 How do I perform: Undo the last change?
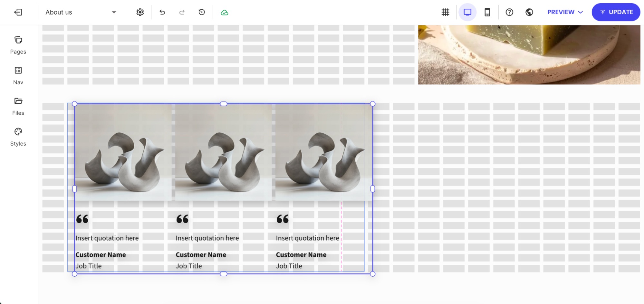tap(162, 12)
